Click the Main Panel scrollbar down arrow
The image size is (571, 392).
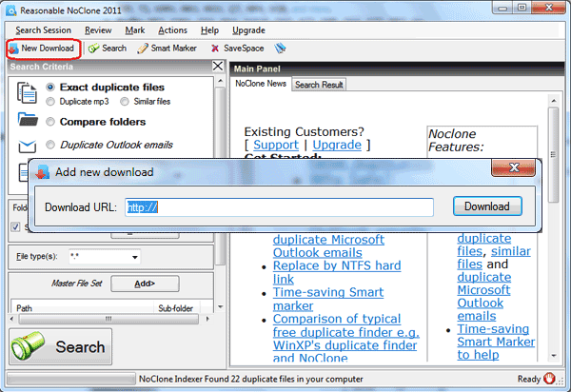[554, 356]
